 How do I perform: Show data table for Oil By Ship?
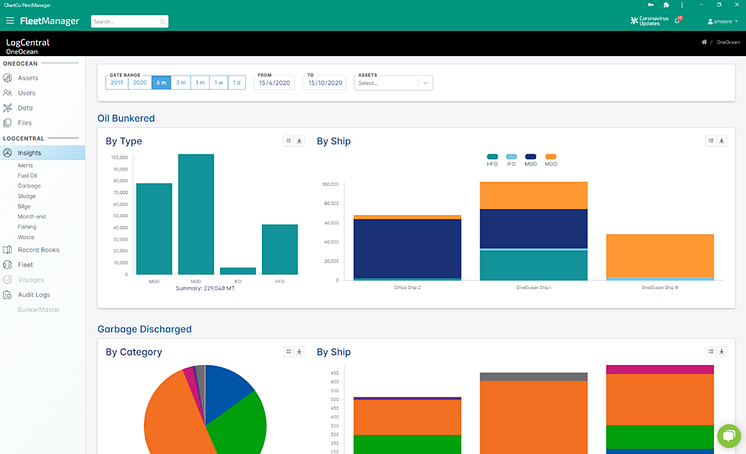coord(711,140)
